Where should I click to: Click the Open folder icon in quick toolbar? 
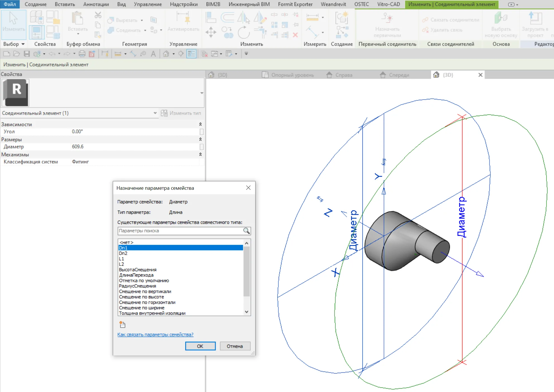(x=17, y=54)
